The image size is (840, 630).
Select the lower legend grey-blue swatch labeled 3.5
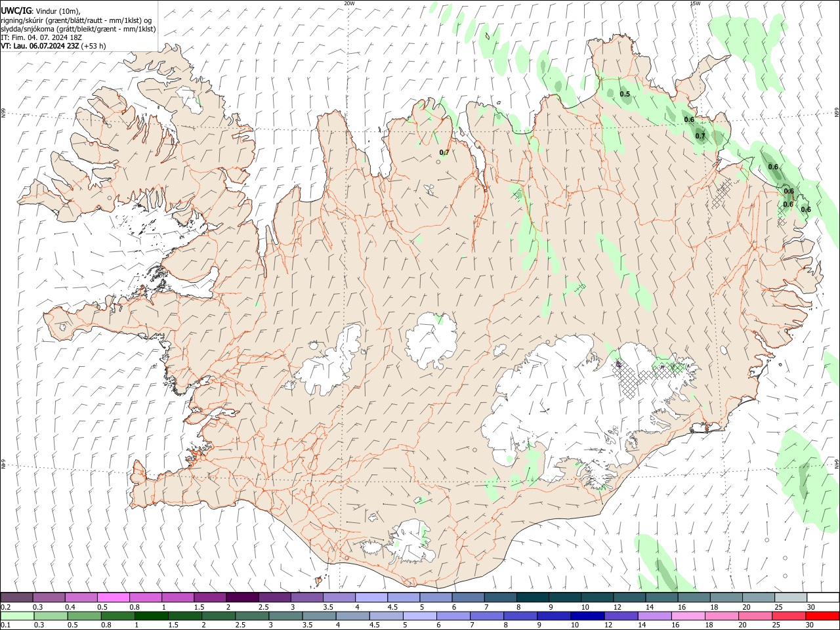[x=319, y=616]
